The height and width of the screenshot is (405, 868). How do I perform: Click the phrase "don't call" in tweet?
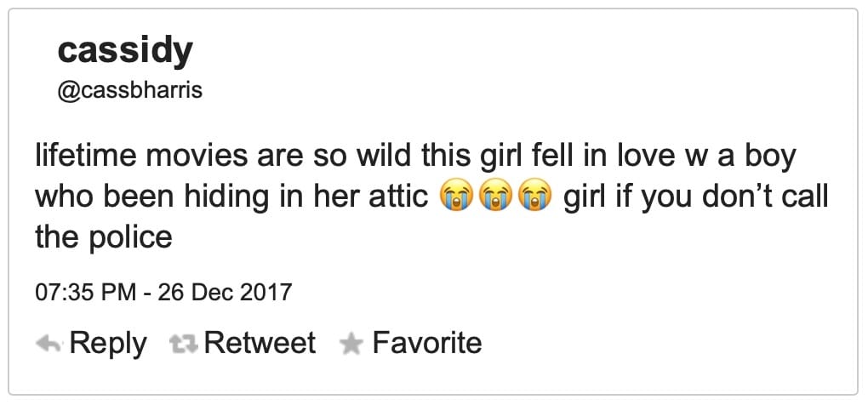point(765,197)
